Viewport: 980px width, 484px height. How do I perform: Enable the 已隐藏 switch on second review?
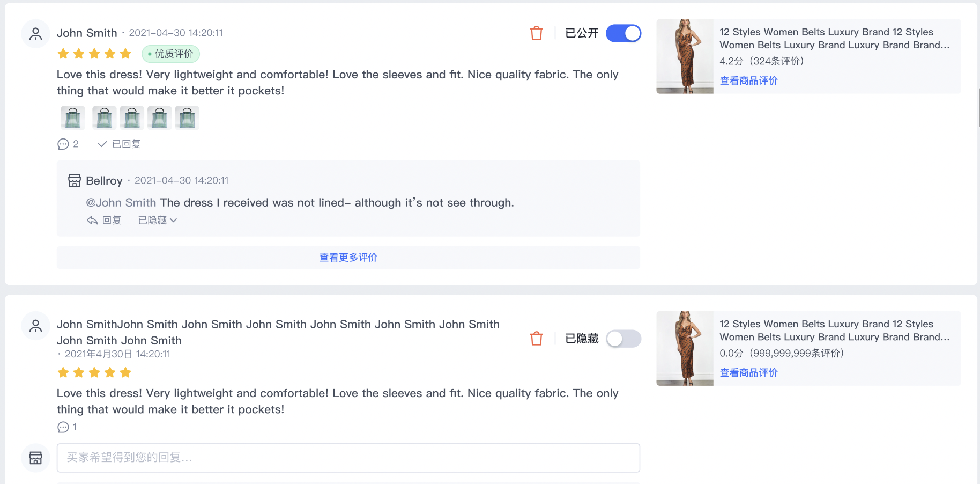(623, 339)
